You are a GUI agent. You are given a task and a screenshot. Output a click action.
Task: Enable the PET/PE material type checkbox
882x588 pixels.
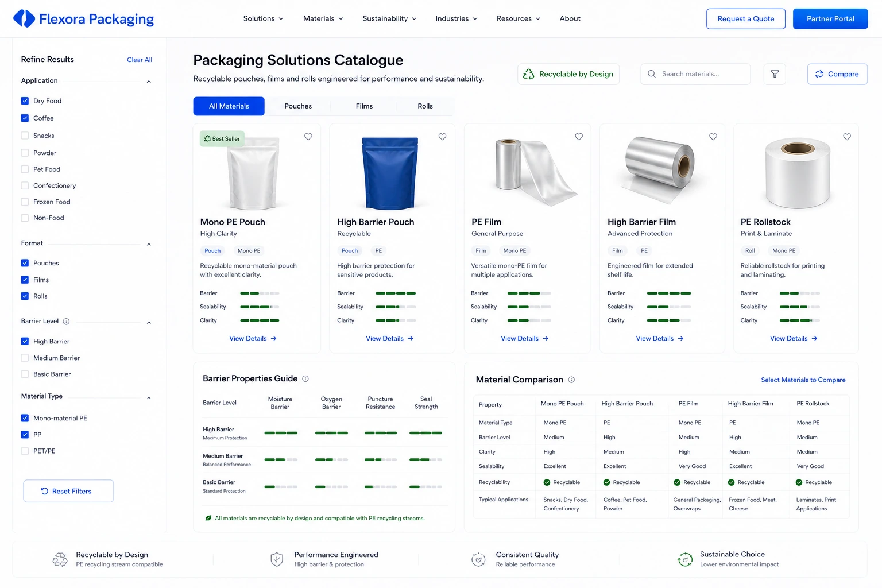click(x=25, y=451)
